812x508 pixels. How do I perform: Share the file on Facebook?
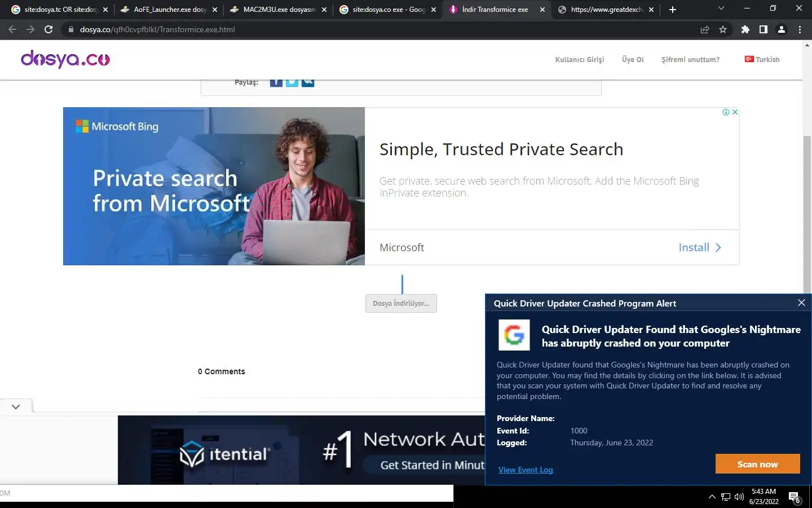(x=276, y=82)
